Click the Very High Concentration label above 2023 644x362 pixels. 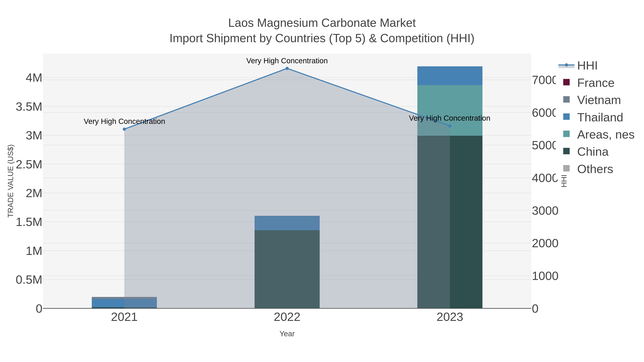(x=450, y=118)
